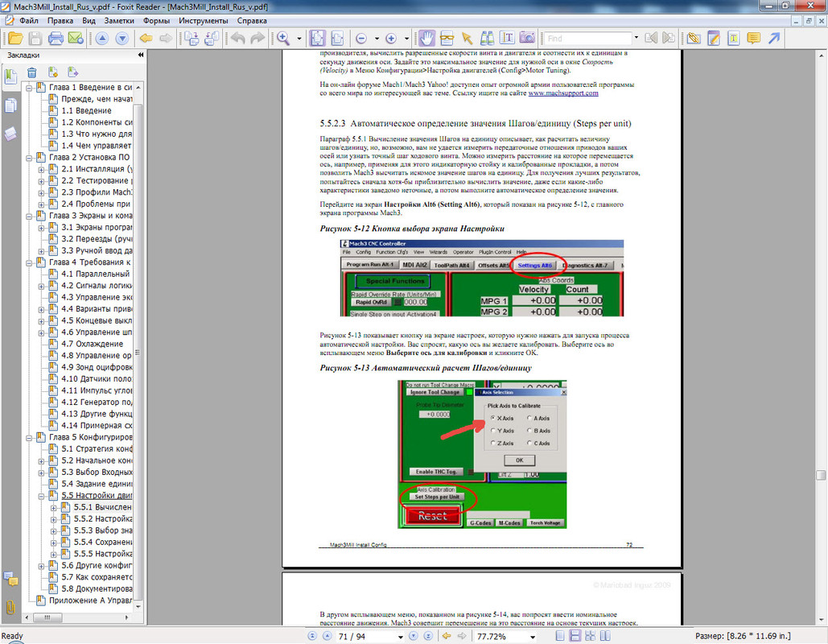Open the Правка menu

[x=60, y=21]
